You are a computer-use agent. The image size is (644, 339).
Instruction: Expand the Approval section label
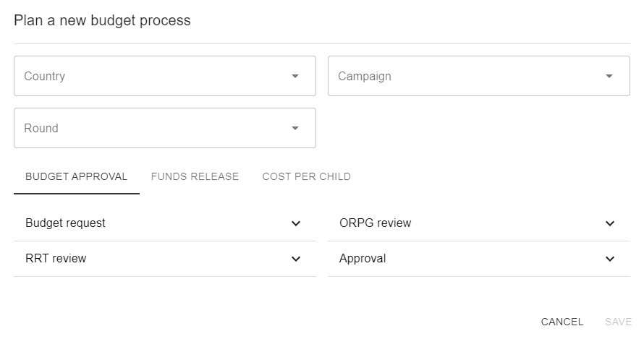click(363, 259)
